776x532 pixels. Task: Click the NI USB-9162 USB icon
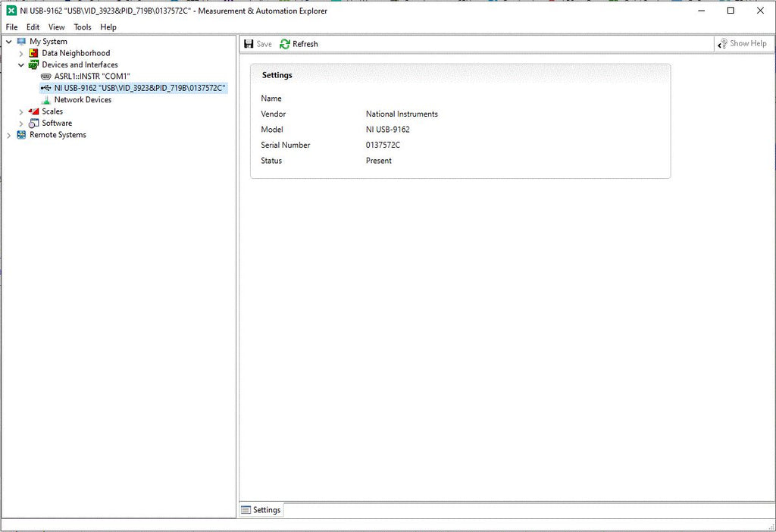click(x=46, y=88)
